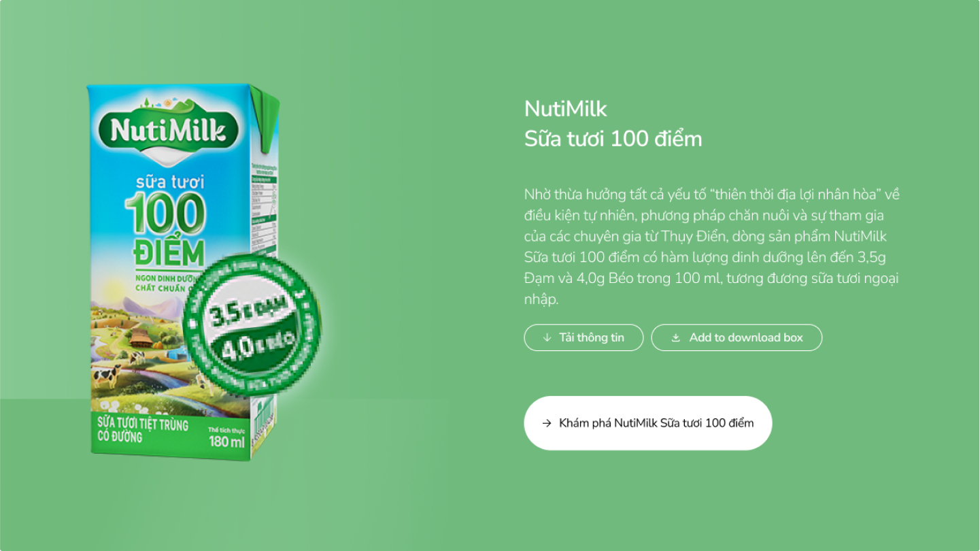Click the sữa tươi text above 100 on the carton
Image resolution: width=980 pixels, height=551 pixels.
point(169,182)
